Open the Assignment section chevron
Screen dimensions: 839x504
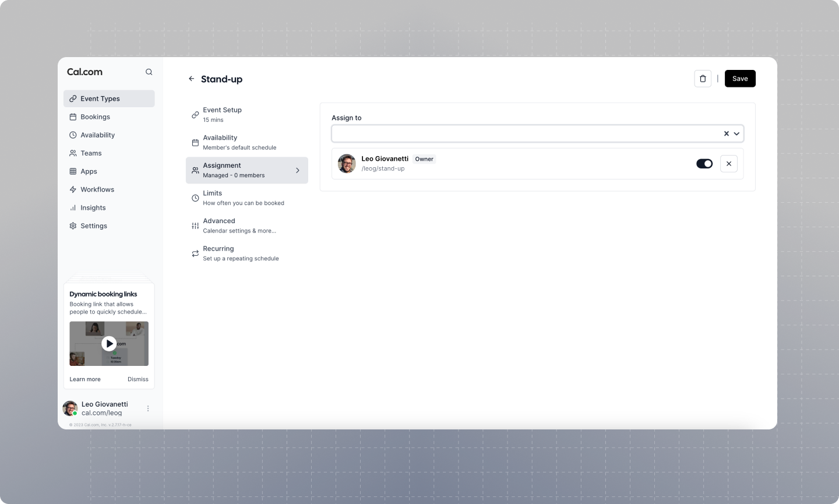point(298,170)
